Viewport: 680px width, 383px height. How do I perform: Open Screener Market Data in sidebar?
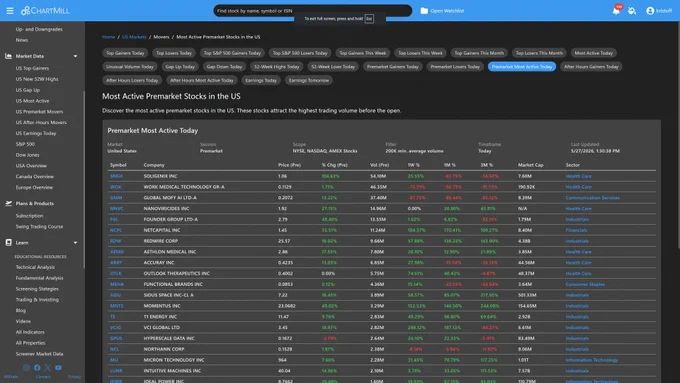[x=39, y=354]
